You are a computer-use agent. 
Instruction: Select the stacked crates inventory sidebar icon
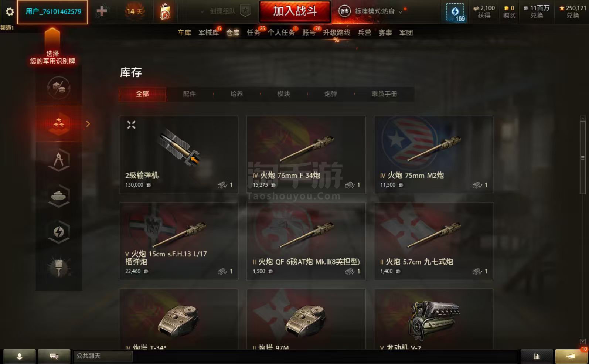coord(59,124)
